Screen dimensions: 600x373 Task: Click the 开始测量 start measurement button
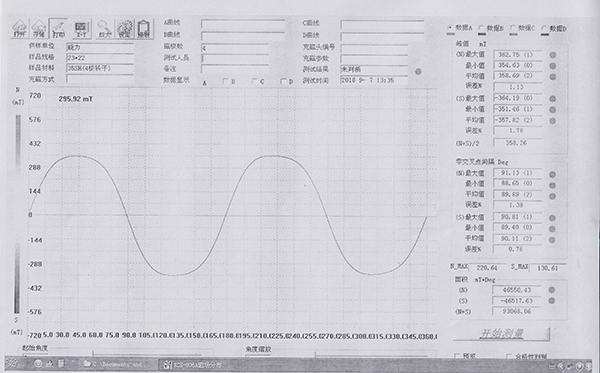[x=501, y=334]
